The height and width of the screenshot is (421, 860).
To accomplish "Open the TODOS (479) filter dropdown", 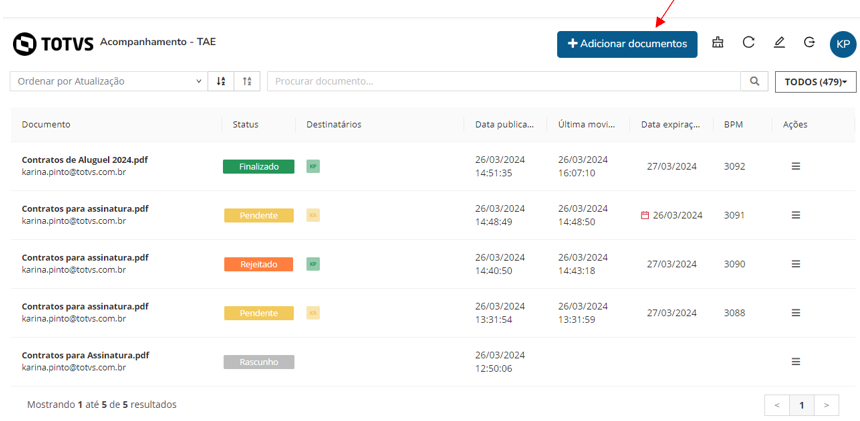I will pyautogui.click(x=816, y=82).
